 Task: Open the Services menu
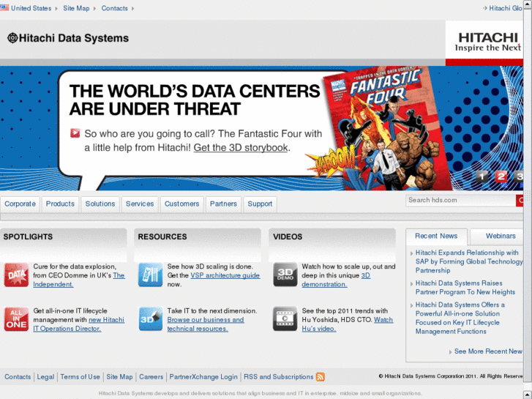coord(140,204)
